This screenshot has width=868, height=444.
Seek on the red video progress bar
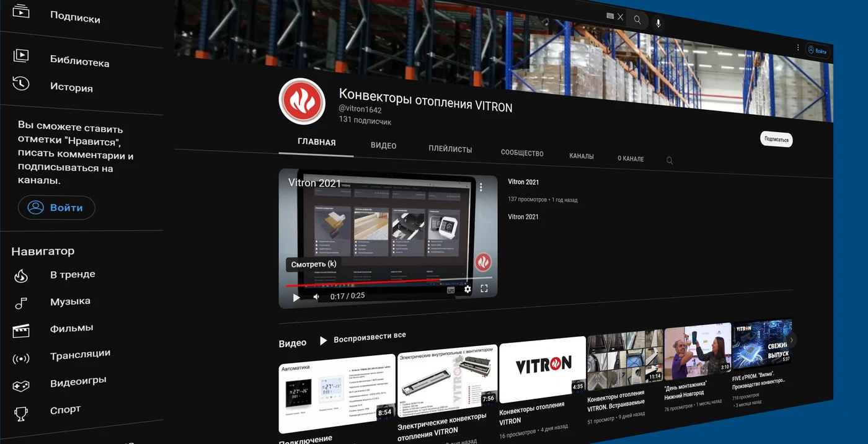click(x=389, y=283)
